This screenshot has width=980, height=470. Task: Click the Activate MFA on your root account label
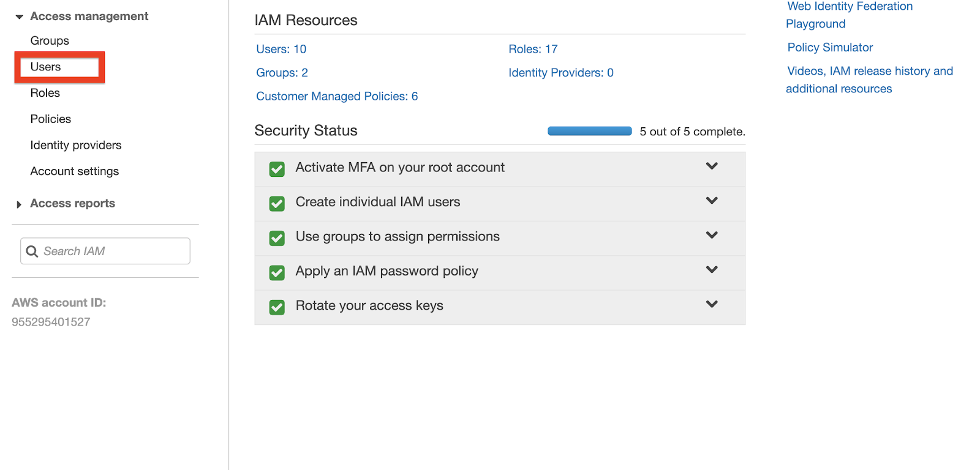click(400, 168)
